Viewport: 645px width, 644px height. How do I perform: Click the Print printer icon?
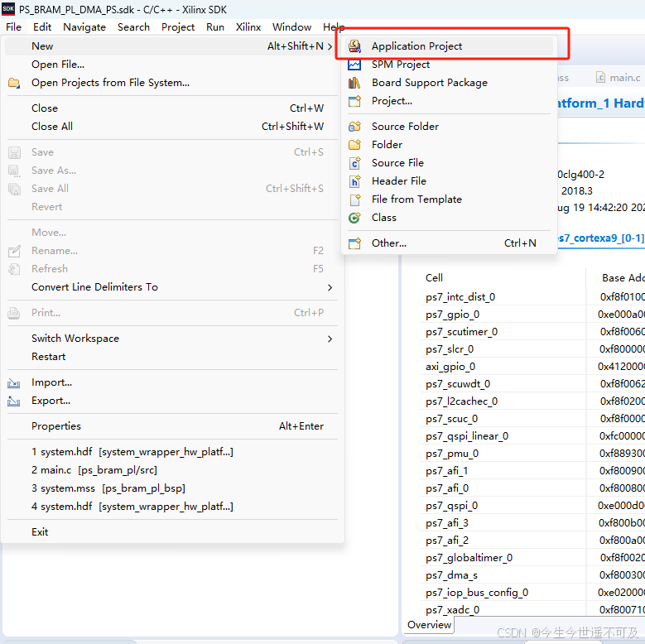[13, 314]
